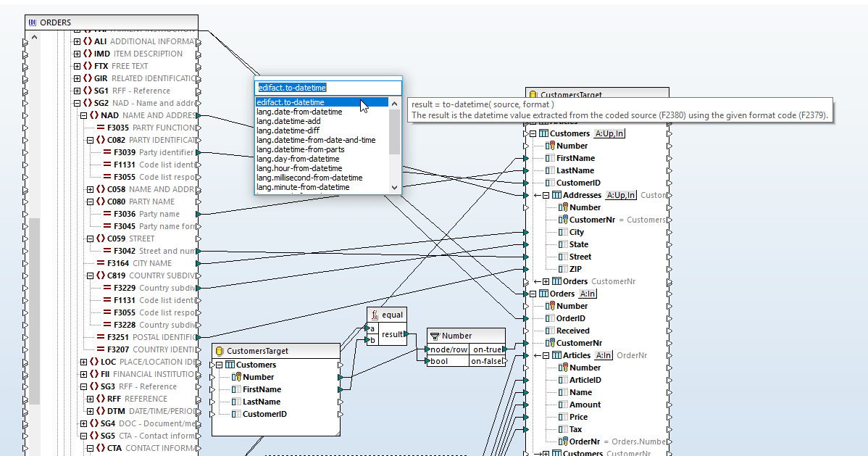Click the A:In button beside Orders

[x=587, y=293]
